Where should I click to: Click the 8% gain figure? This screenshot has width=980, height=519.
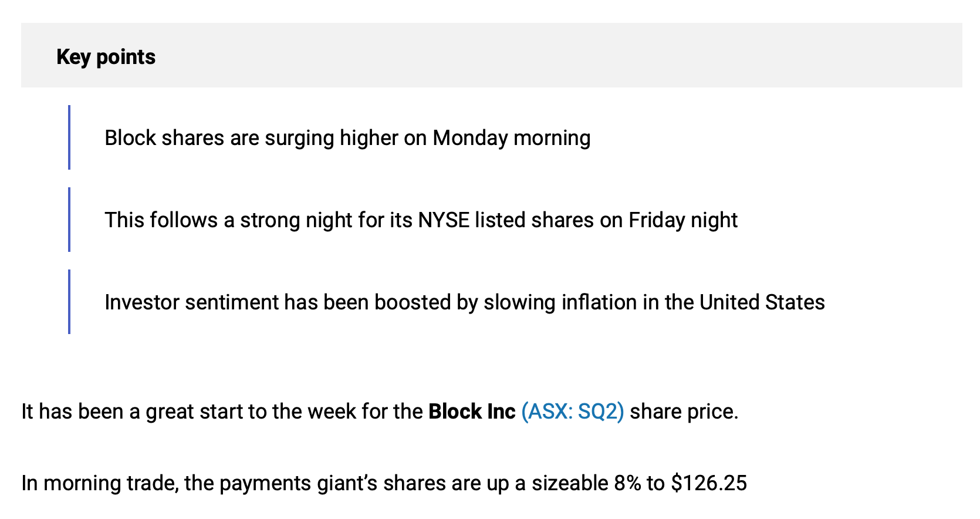pos(627,483)
